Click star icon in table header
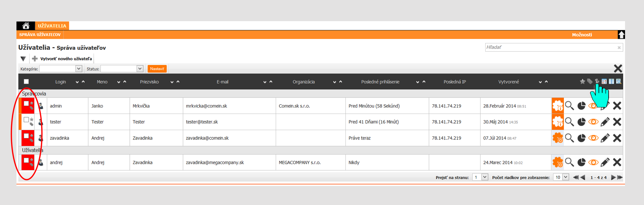 click(x=582, y=82)
